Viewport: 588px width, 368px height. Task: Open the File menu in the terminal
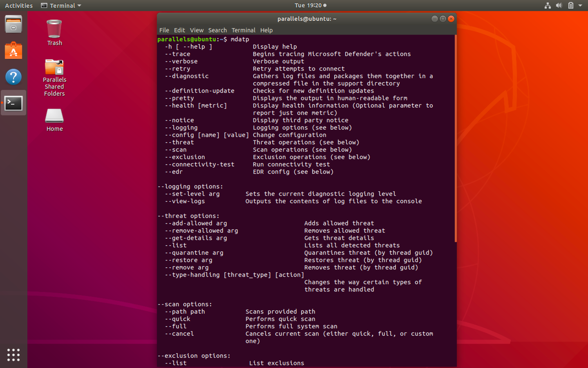point(164,30)
